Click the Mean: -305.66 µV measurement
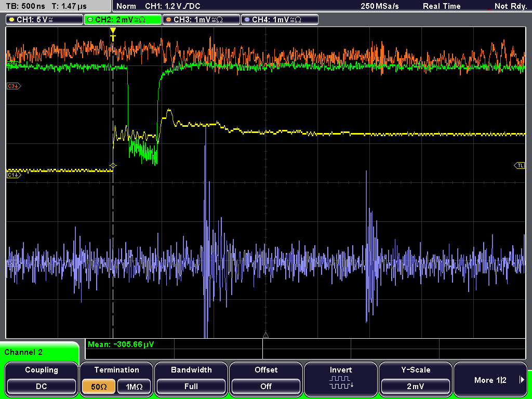532x399 pixels. 121,344
